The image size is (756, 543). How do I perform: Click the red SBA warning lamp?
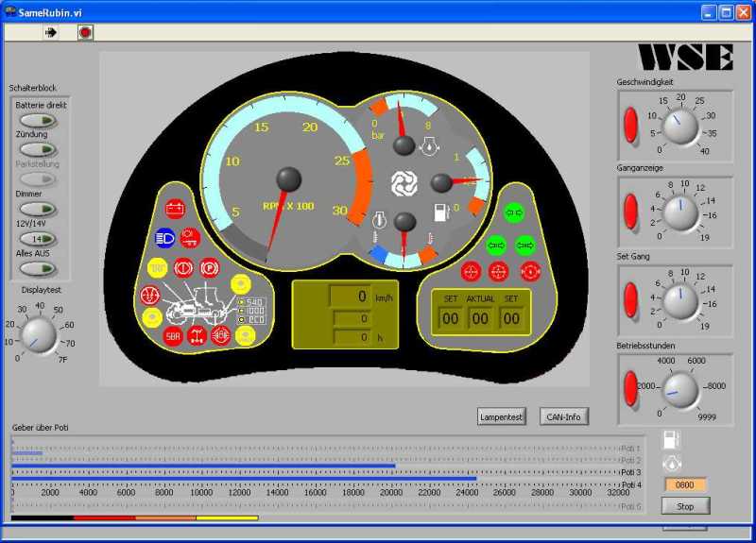(x=173, y=336)
